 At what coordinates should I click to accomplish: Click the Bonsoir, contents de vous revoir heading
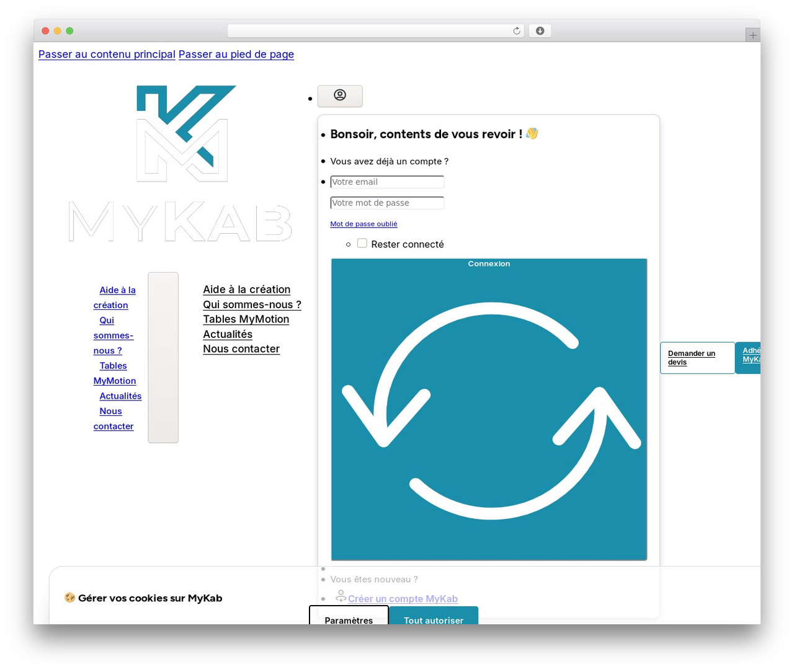(x=434, y=134)
